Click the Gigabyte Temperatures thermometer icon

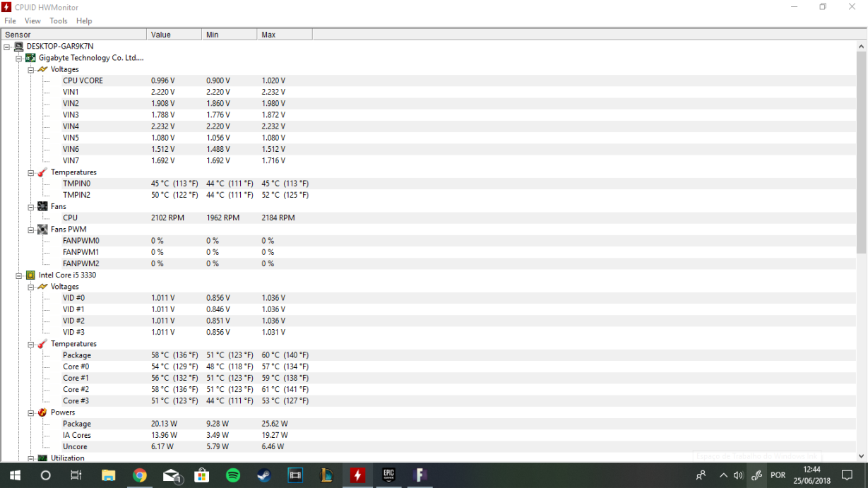click(42, 172)
